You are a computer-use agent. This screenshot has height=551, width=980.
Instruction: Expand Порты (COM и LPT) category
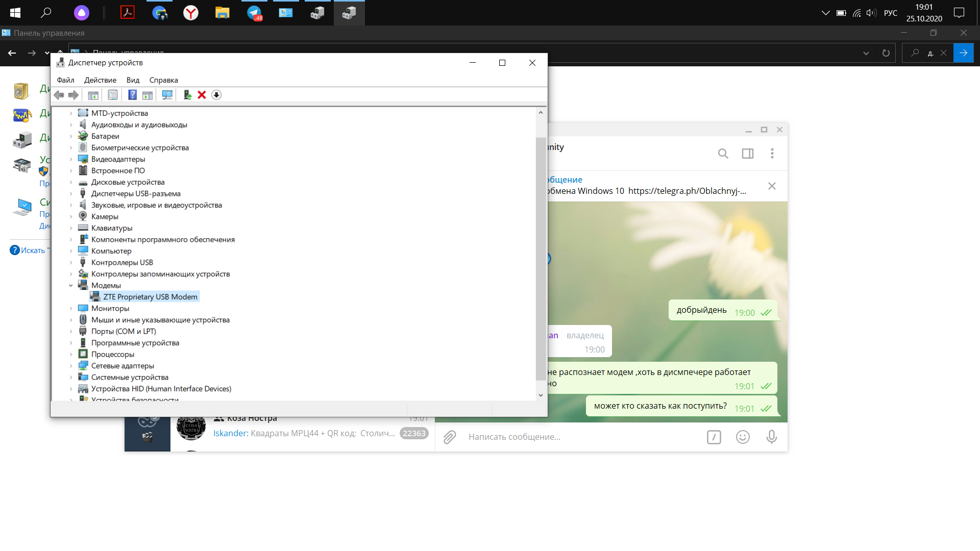coord(71,332)
